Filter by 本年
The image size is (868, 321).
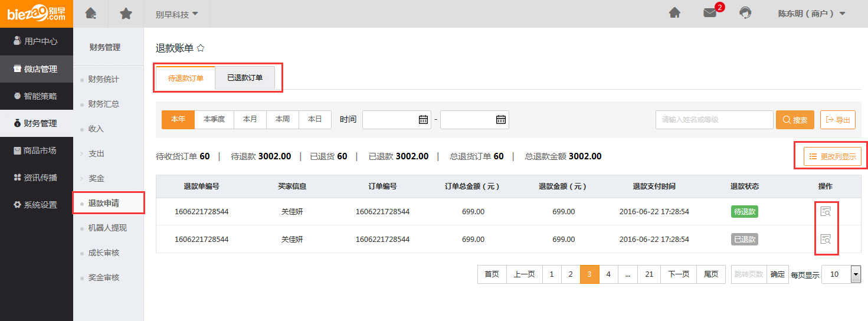[x=178, y=119]
